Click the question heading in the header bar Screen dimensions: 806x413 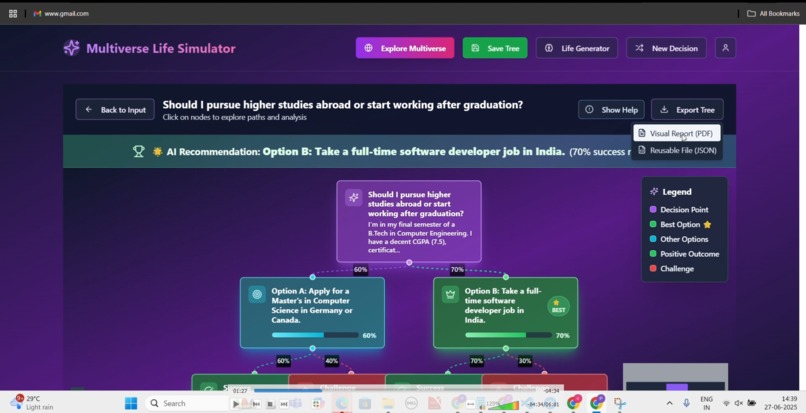[342, 105]
